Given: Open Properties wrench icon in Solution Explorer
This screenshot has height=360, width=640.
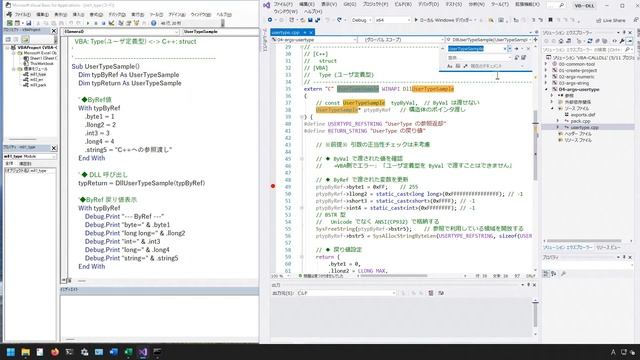Looking at the screenshot, I should [x=622, y=41].
